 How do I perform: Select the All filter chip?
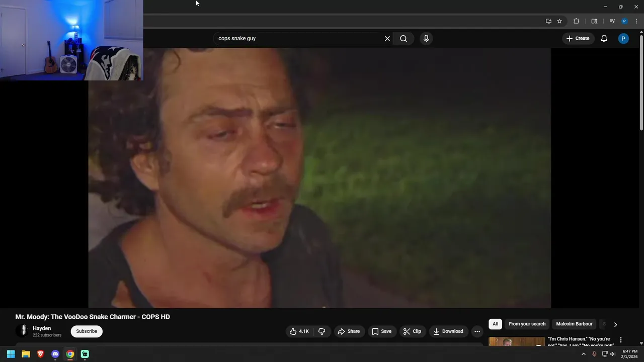pyautogui.click(x=495, y=324)
